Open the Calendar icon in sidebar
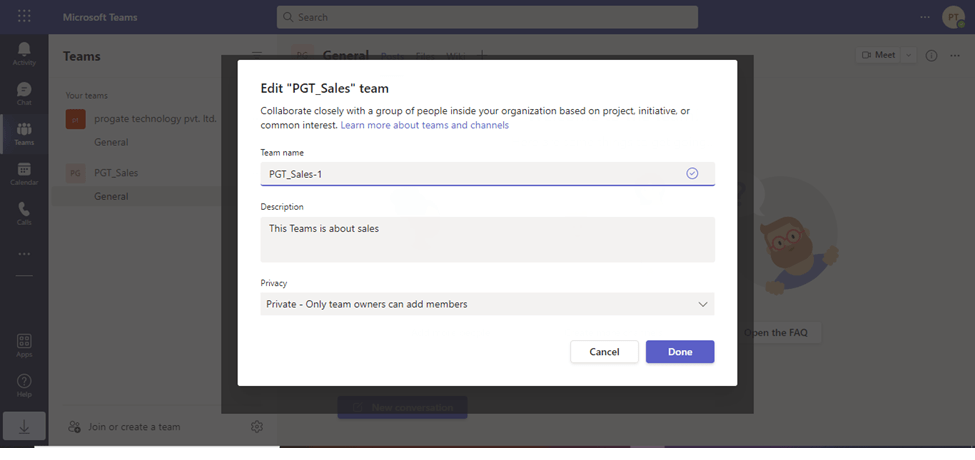The height and width of the screenshot is (460, 975). [24, 173]
